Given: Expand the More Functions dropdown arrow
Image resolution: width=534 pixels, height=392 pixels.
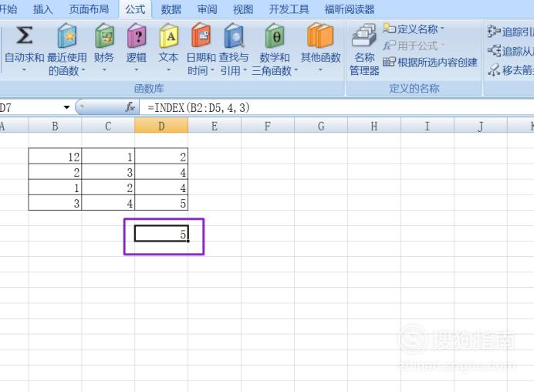Looking at the screenshot, I should click(320, 69).
